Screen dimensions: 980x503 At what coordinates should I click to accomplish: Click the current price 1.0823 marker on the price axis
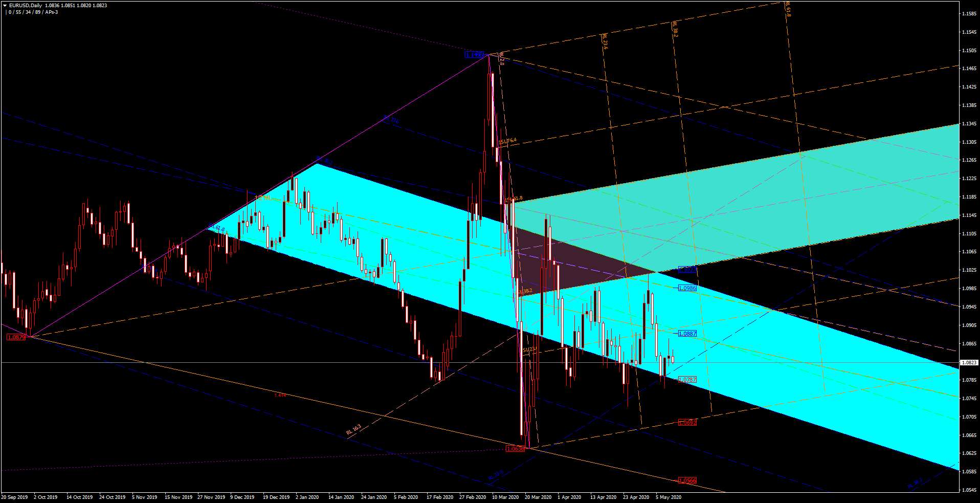coord(969,362)
